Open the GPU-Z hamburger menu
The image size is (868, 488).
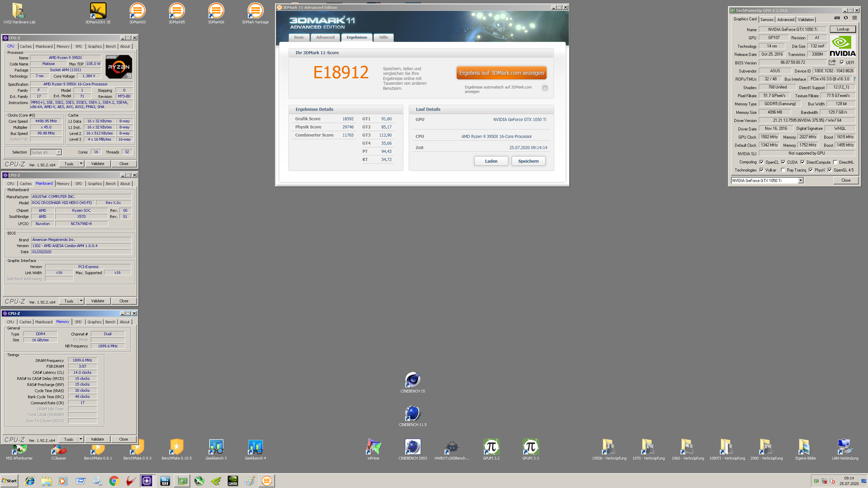click(x=855, y=18)
